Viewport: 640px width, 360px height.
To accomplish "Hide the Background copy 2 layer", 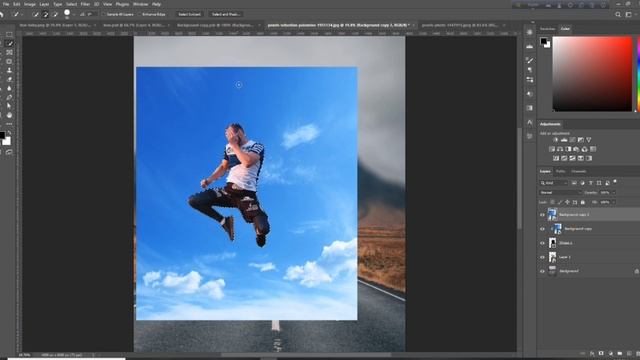I will [542, 215].
